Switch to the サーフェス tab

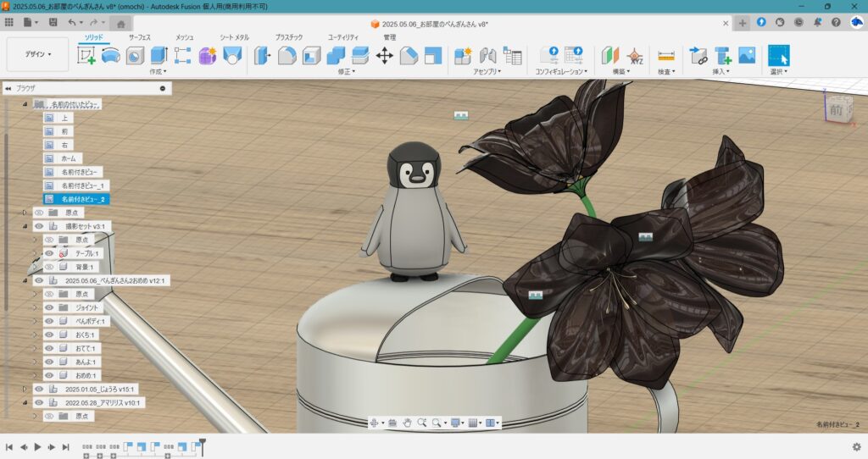140,37
